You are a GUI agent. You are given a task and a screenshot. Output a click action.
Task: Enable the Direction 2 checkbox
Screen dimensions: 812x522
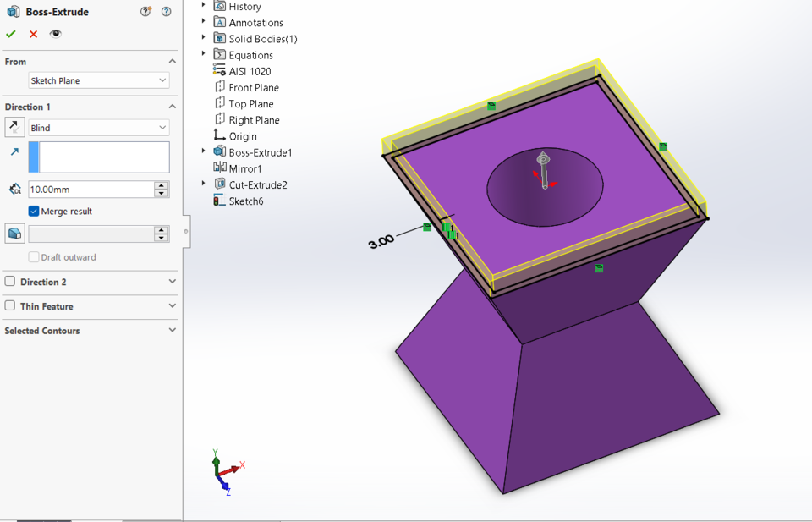point(8,282)
